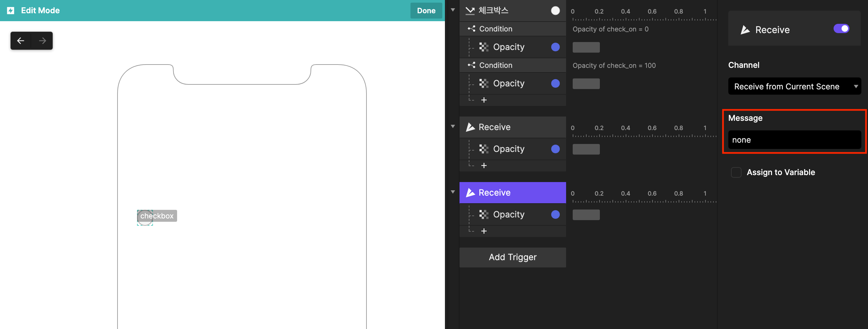Click the 0.8 mark on first Receive ruler
This screenshot has width=868, height=329.
coord(678,128)
